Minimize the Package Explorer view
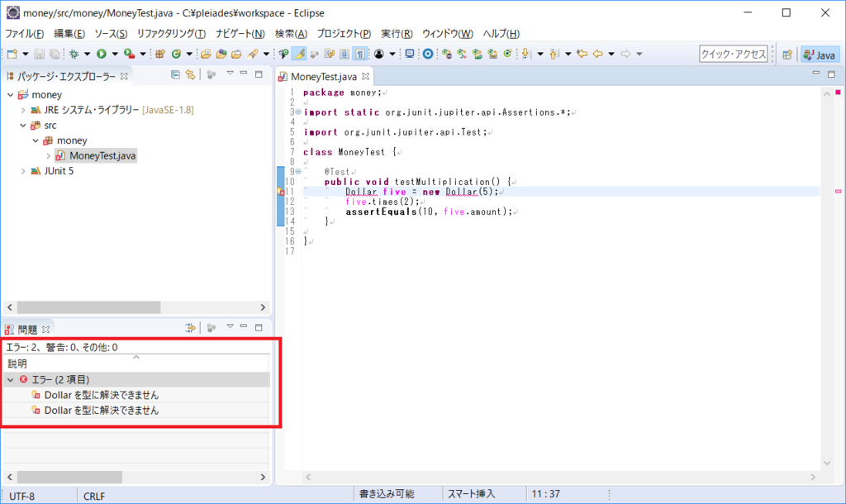Image resolution: width=846 pixels, height=504 pixels. (244, 73)
